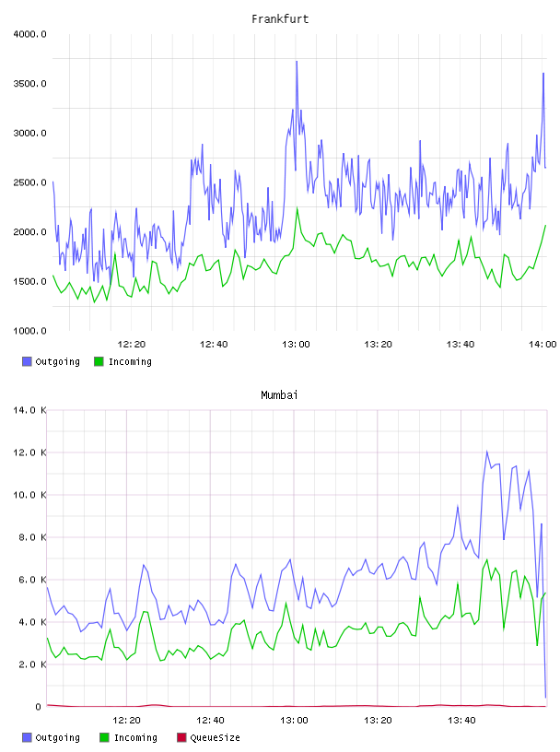Click the 13:00 time label under Mumbai chart

[294, 720]
